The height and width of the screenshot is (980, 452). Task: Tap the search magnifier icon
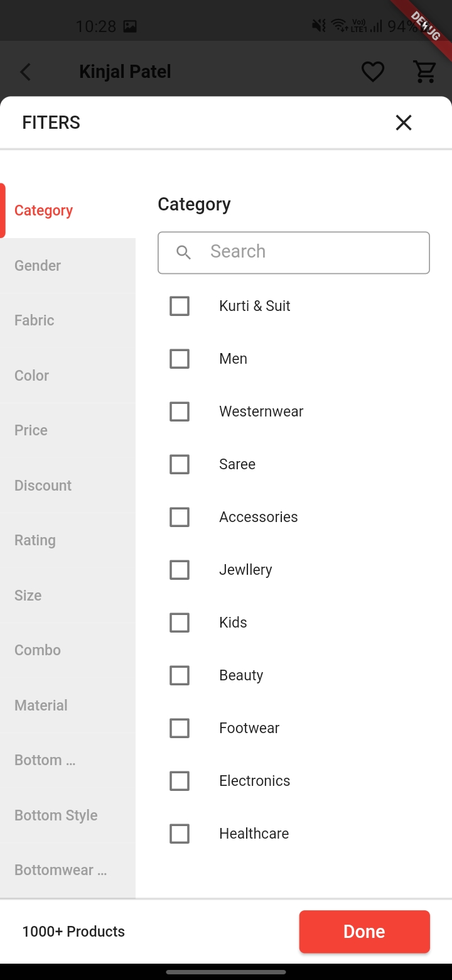183,253
